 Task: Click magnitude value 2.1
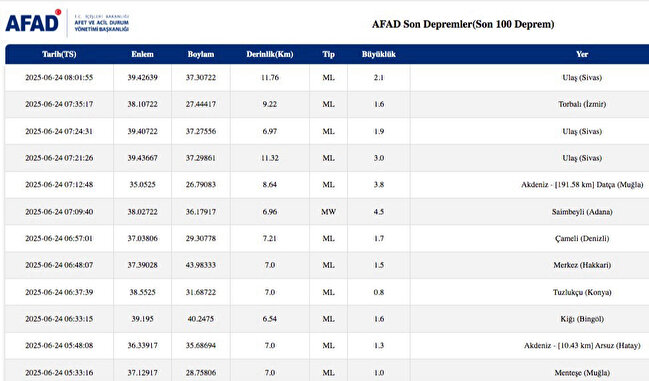click(379, 77)
